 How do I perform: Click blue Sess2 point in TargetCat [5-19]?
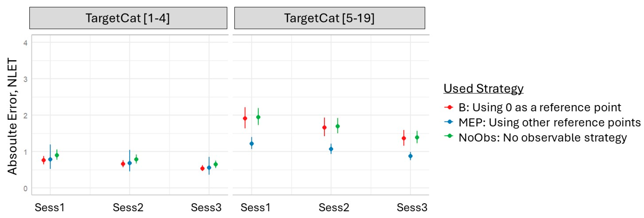[x=331, y=149]
